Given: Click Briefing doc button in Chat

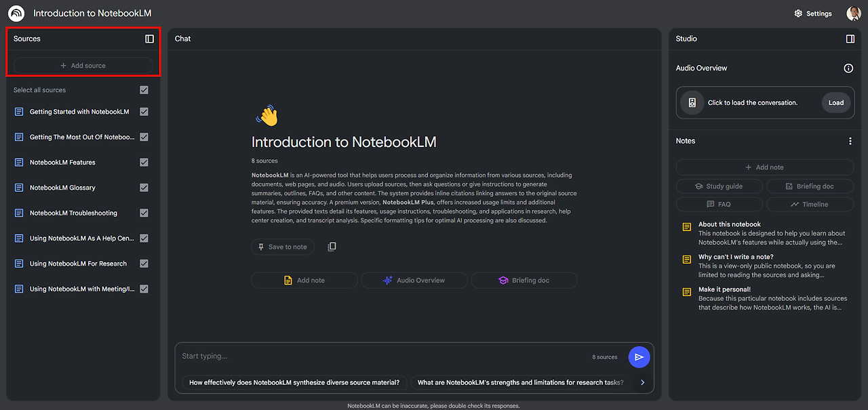Looking at the screenshot, I should (524, 281).
